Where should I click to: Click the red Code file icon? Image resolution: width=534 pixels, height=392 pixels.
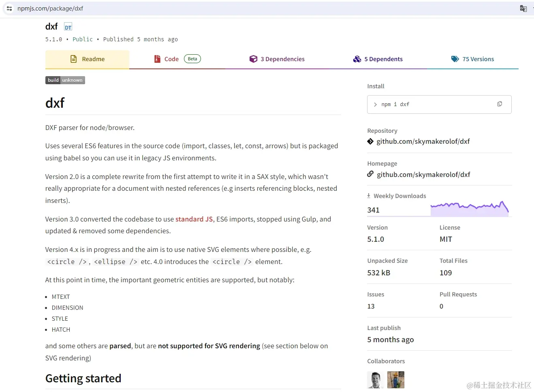[157, 59]
